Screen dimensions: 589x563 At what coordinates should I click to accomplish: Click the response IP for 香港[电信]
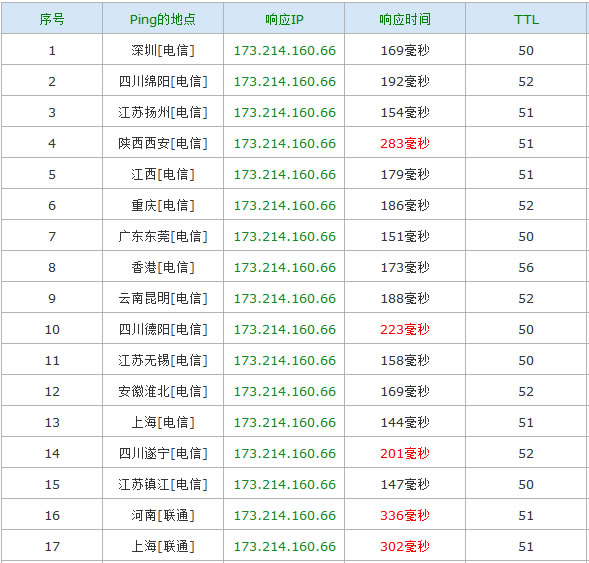[x=285, y=267]
